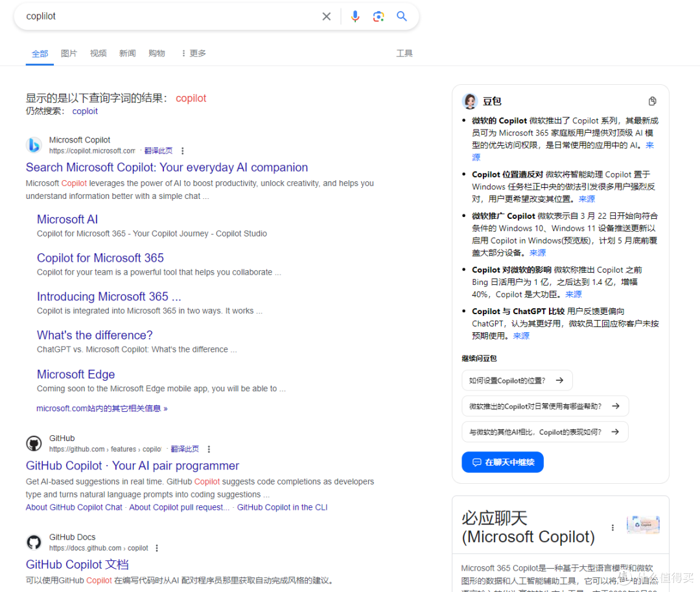Click 来源 link under 微软推广 Copilot bullet

(x=537, y=253)
